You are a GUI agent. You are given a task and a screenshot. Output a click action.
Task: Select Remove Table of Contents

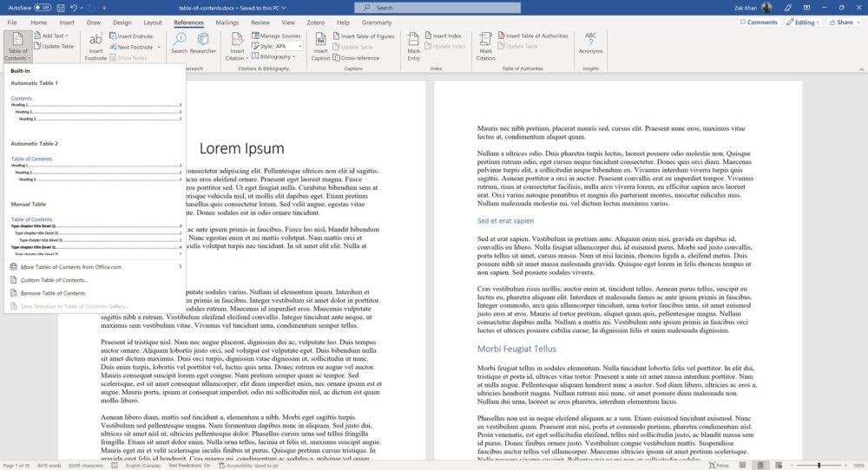point(54,293)
